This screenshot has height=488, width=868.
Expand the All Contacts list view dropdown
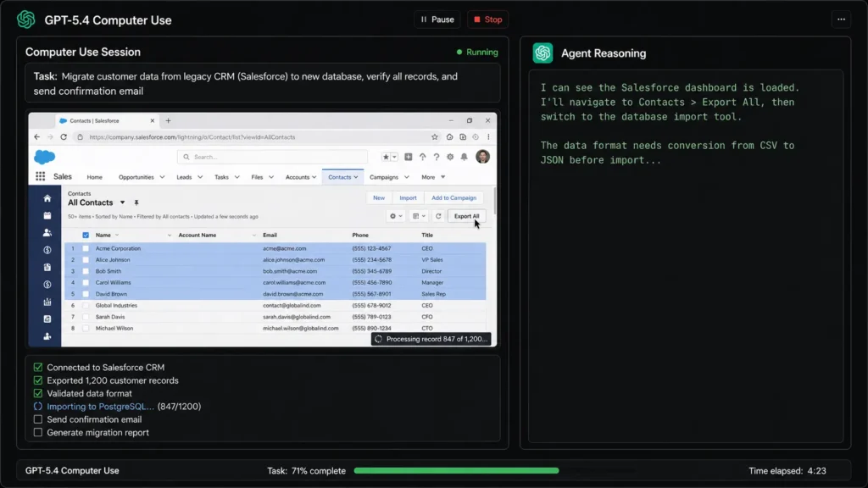[x=122, y=203]
